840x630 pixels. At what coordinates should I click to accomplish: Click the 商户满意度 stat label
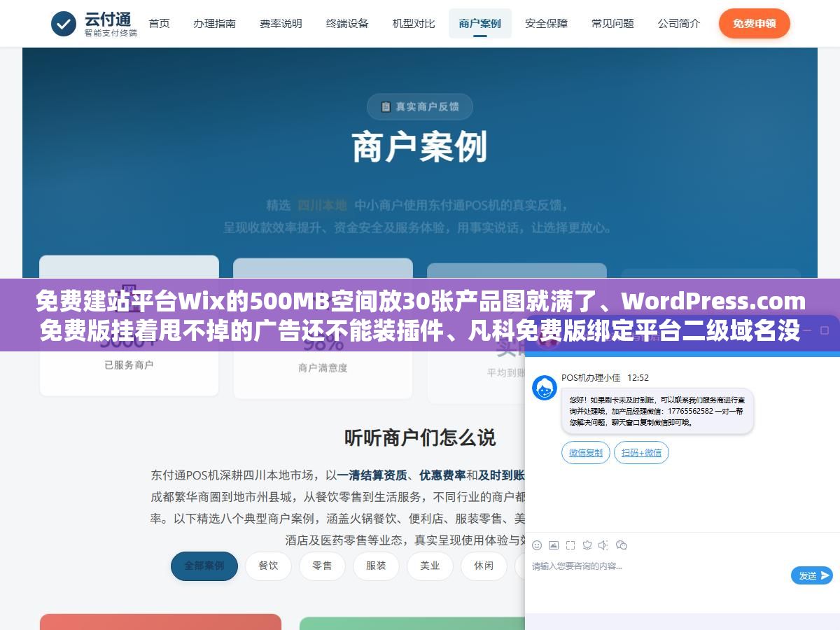[323, 367]
